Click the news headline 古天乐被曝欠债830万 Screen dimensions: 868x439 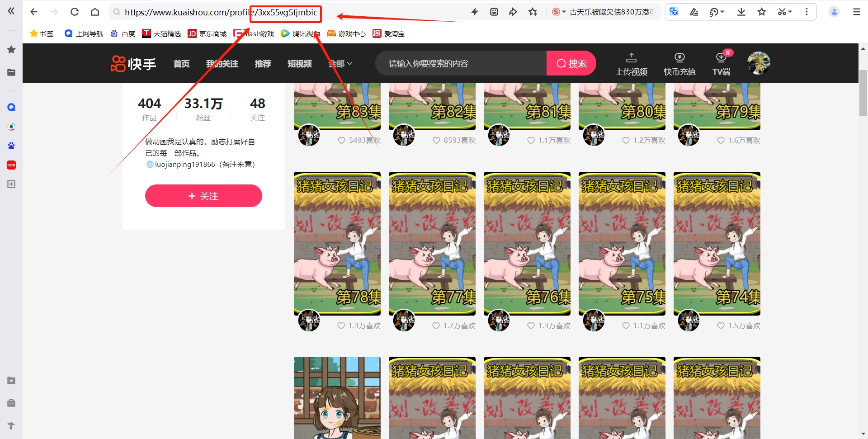coord(613,12)
